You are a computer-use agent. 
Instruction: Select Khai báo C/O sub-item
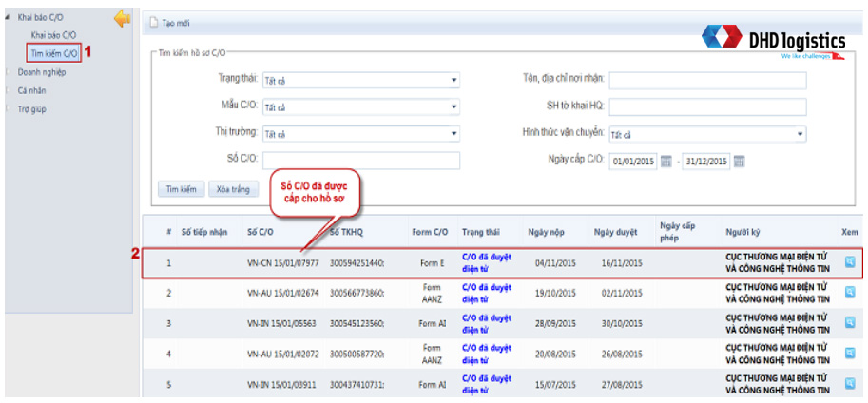(x=53, y=35)
